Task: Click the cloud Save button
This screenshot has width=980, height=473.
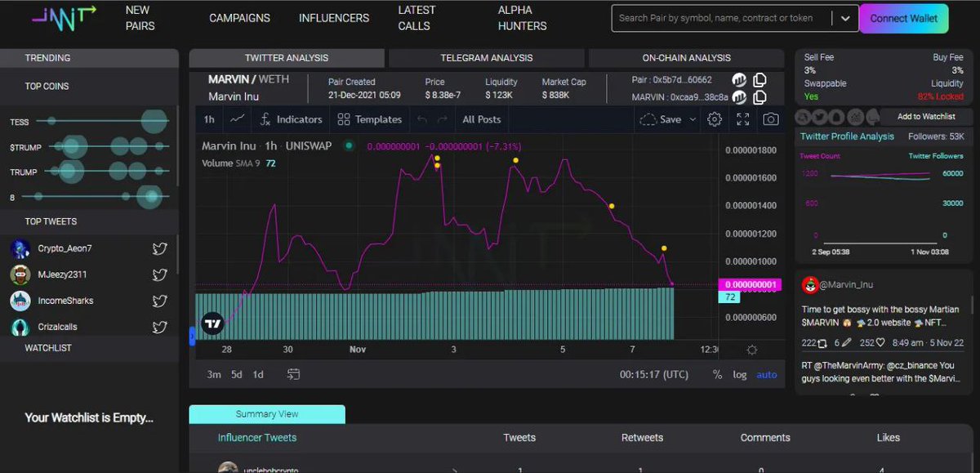Action: coord(661,119)
